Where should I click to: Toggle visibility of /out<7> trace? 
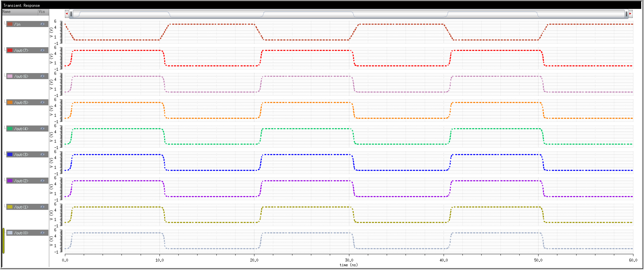[x=42, y=50]
